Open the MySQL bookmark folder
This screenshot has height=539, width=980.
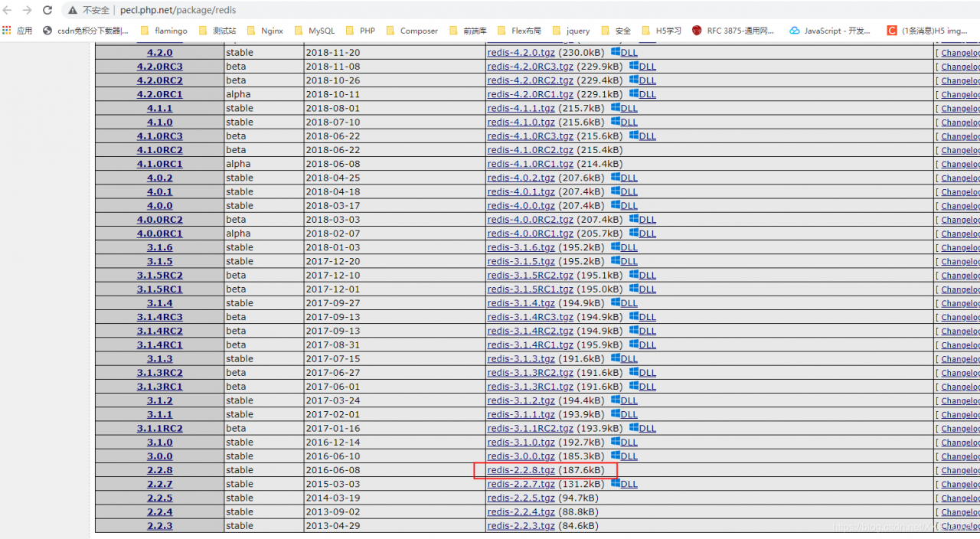point(315,31)
